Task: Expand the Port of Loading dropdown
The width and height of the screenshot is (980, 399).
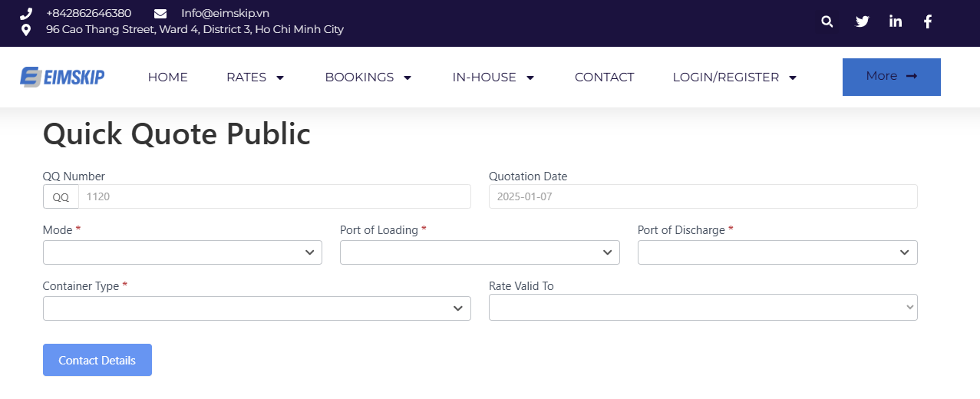Action: coord(480,252)
